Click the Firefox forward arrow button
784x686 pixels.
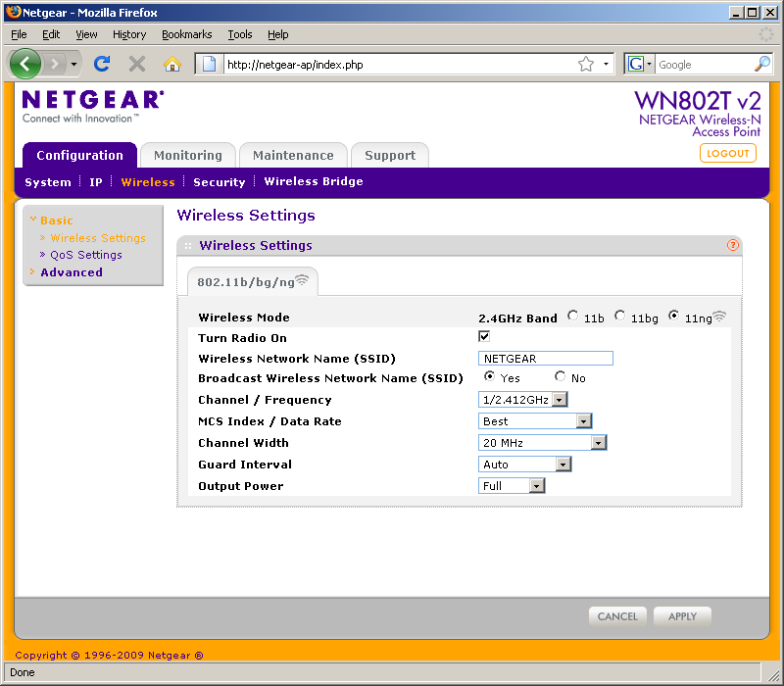(x=54, y=64)
